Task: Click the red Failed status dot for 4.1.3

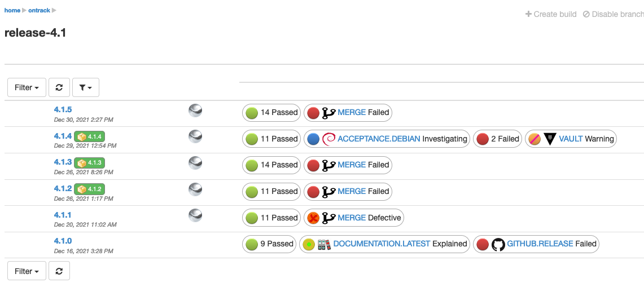Action: (x=313, y=165)
